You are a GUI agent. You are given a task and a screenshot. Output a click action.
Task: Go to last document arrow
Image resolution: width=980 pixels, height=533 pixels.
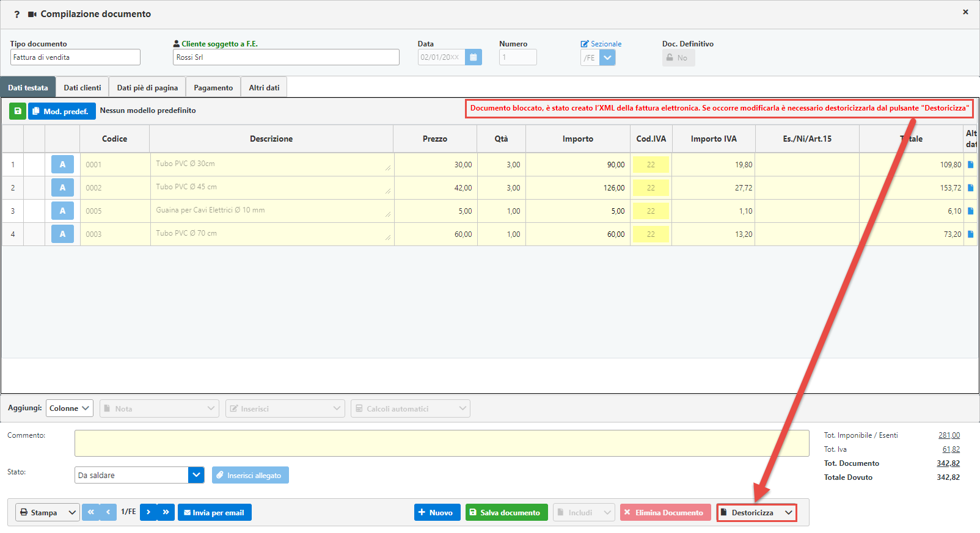166,512
